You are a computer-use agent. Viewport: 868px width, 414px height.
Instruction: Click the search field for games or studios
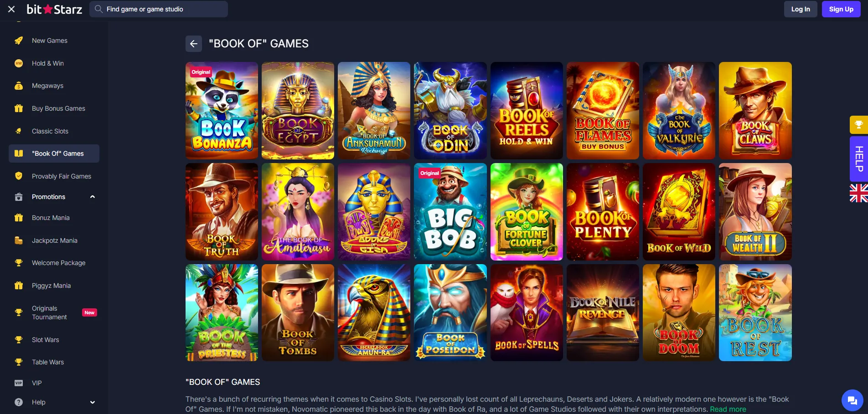click(x=159, y=9)
